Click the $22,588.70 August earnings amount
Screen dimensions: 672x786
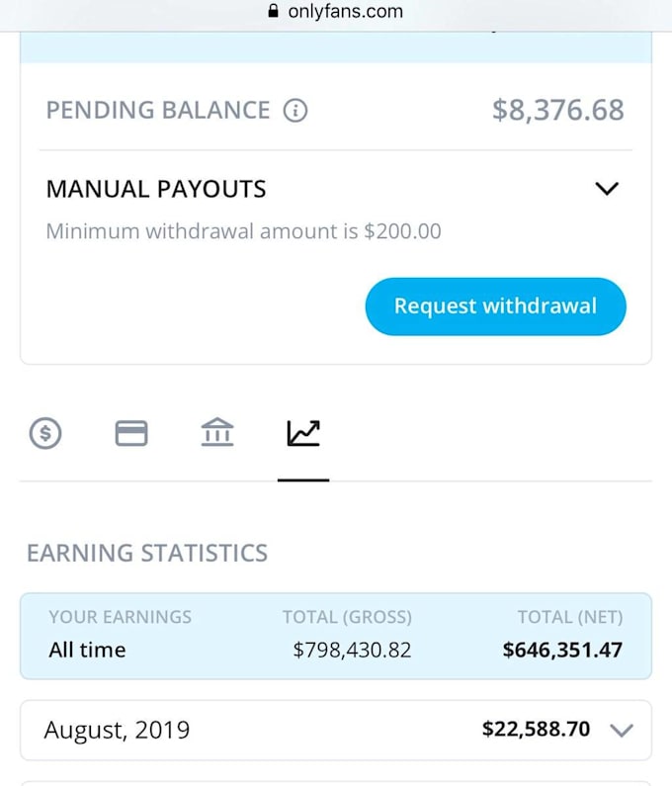[x=536, y=730]
